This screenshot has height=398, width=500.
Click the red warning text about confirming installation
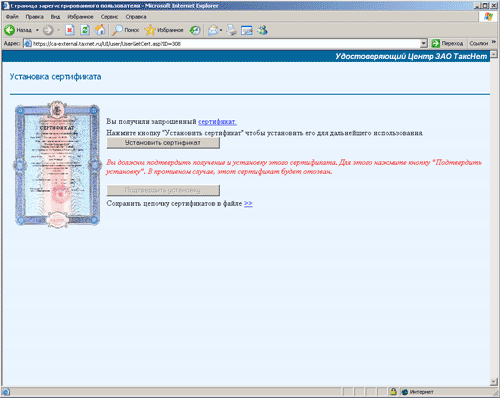pos(294,167)
